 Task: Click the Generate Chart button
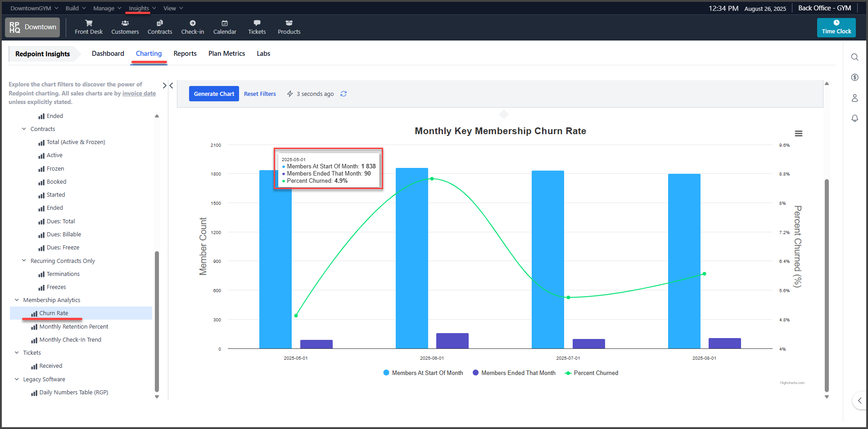214,94
